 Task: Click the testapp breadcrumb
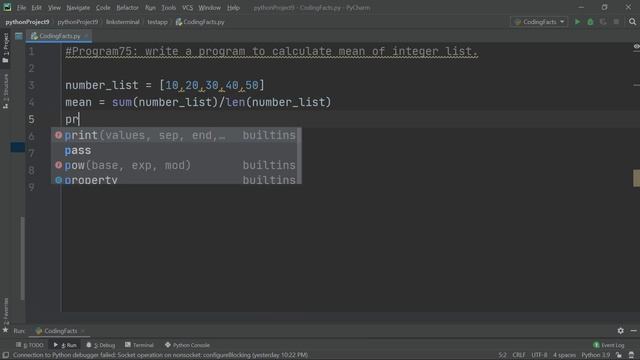coord(158,22)
